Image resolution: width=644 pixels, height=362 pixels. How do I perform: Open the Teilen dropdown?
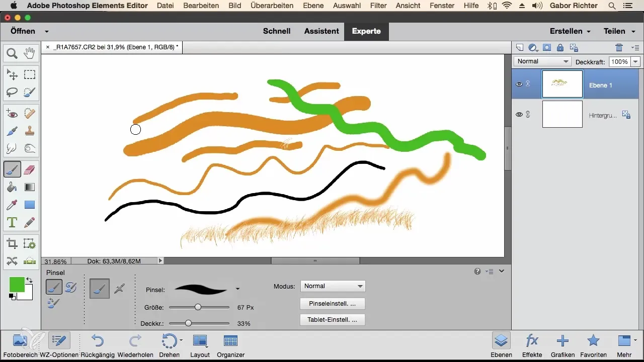[x=619, y=31]
